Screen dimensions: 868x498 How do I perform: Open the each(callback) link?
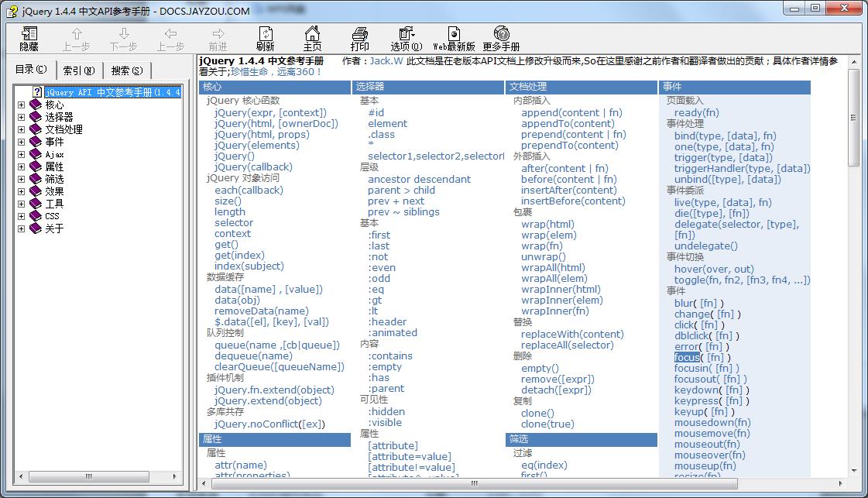click(249, 191)
